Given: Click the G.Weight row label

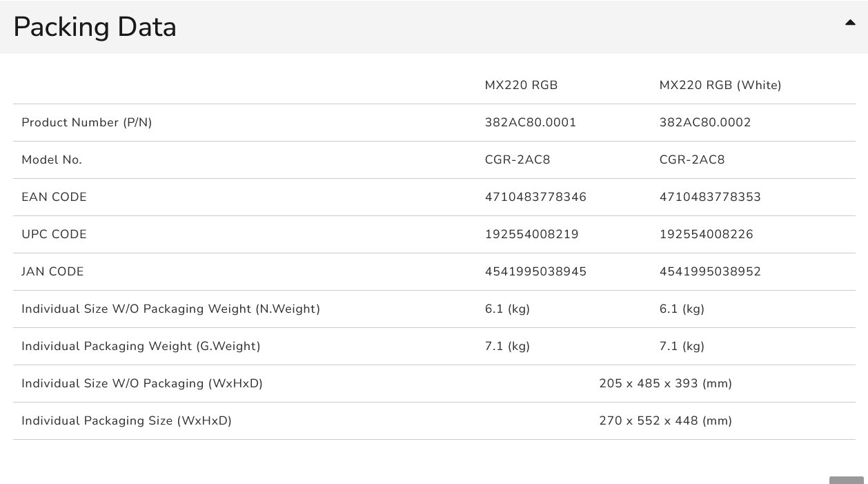Looking at the screenshot, I should click(141, 347).
